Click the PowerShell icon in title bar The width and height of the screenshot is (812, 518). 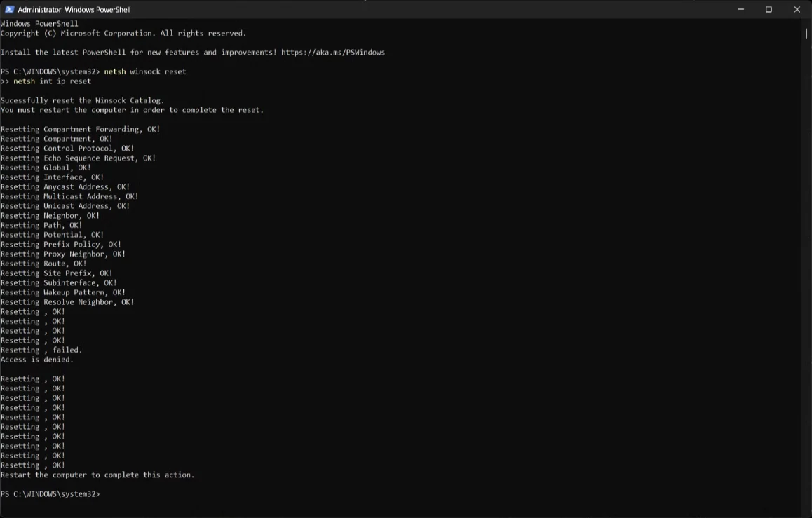9,9
